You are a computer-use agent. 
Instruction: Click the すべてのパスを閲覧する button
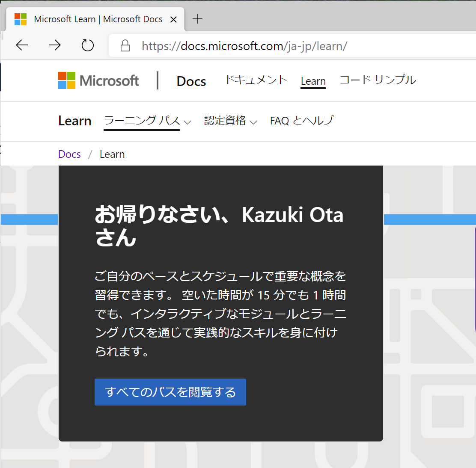pyautogui.click(x=170, y=392)
